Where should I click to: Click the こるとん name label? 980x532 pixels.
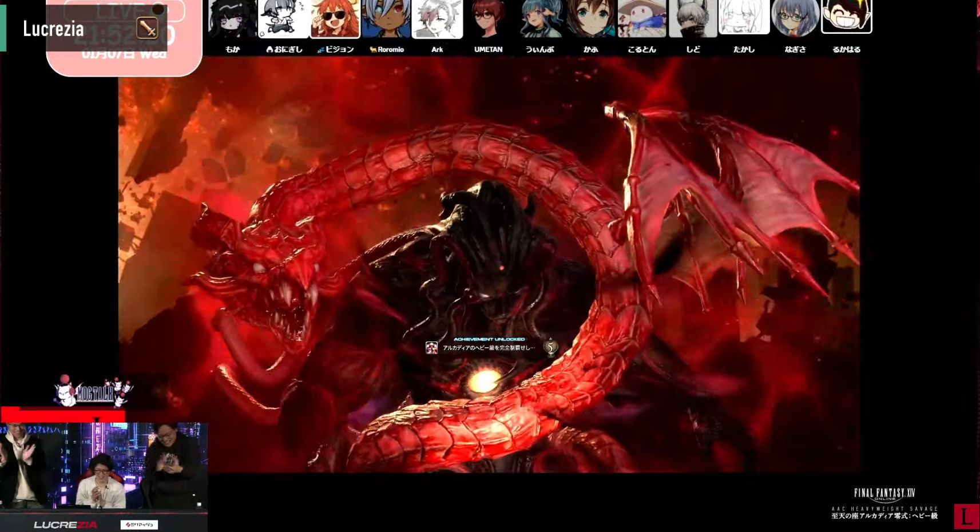pyautogui.click(x=642, y=49)
